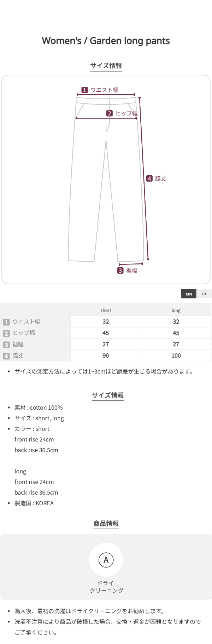
Task: Click number 4 side length diagram marker
Action: 149,178
